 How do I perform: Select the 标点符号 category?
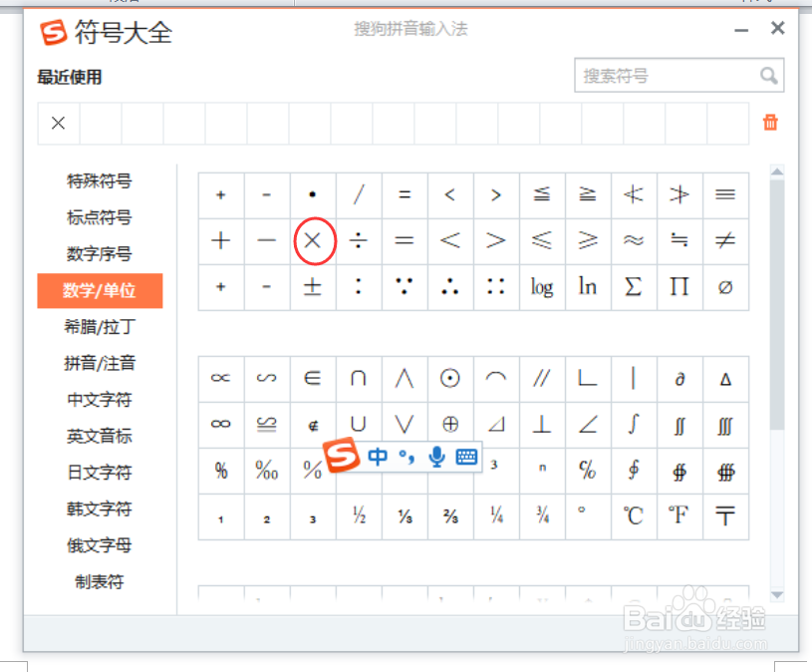[x=99, y=217]
